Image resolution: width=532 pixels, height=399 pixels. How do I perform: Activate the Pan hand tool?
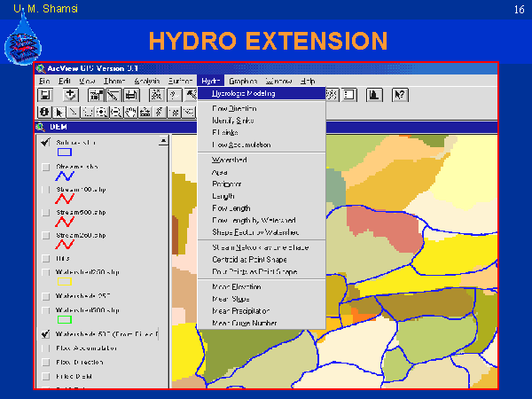130,112
